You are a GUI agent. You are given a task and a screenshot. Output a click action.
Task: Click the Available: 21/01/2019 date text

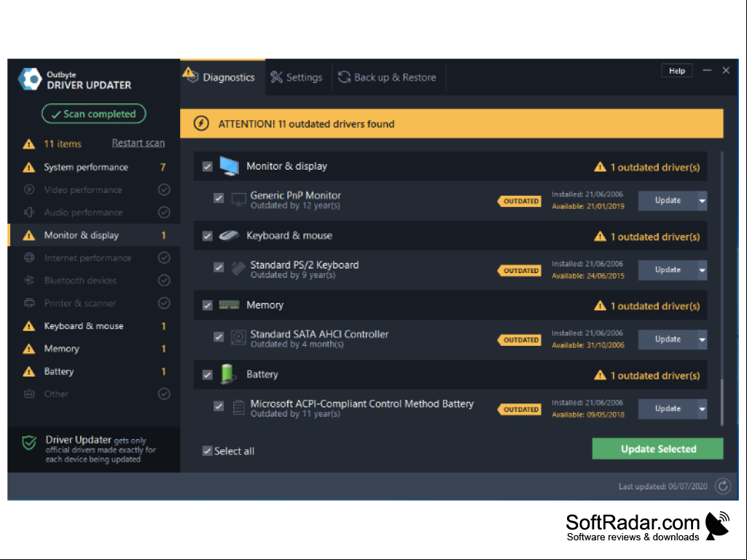tap(588, 206)
